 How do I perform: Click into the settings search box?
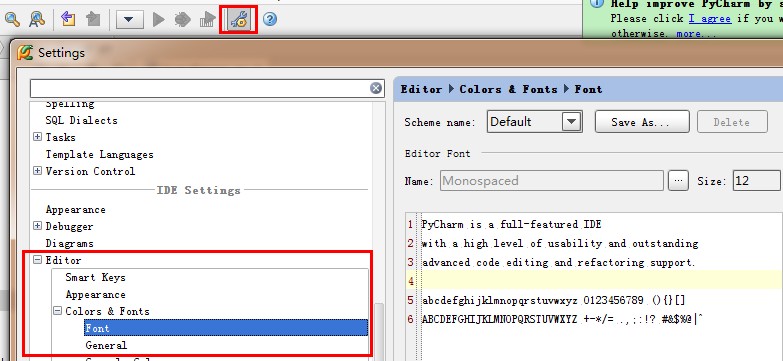200,88
